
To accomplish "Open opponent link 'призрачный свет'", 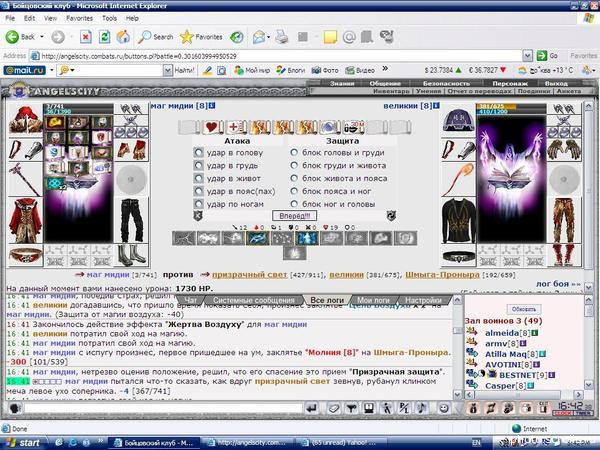I will coord(249,275).
